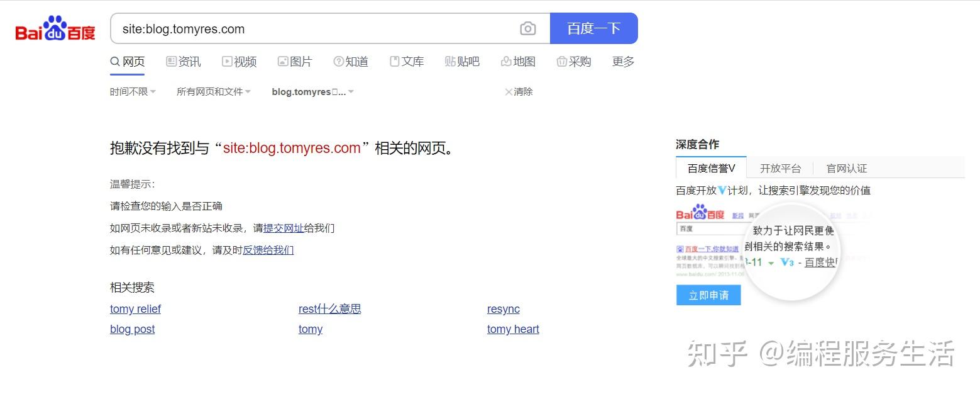Click the 百度一下 search button
The image size is (980, 394).
point(593,28)
